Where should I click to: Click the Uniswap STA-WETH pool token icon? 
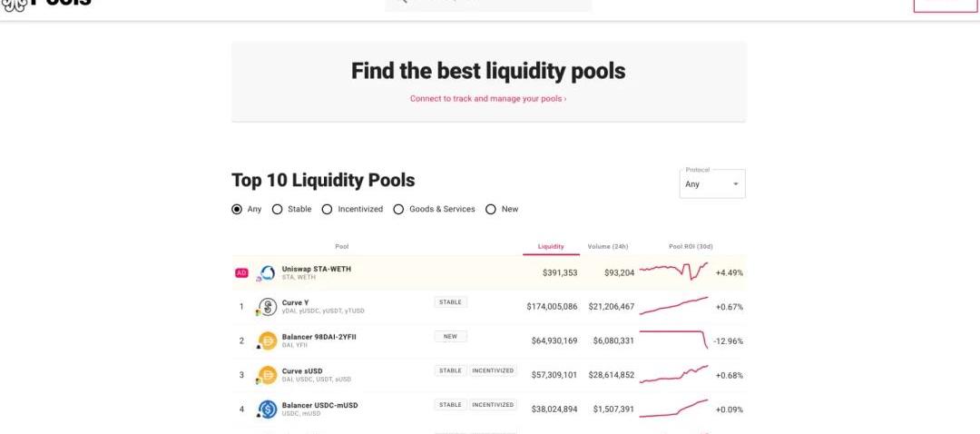coord(267,272)
